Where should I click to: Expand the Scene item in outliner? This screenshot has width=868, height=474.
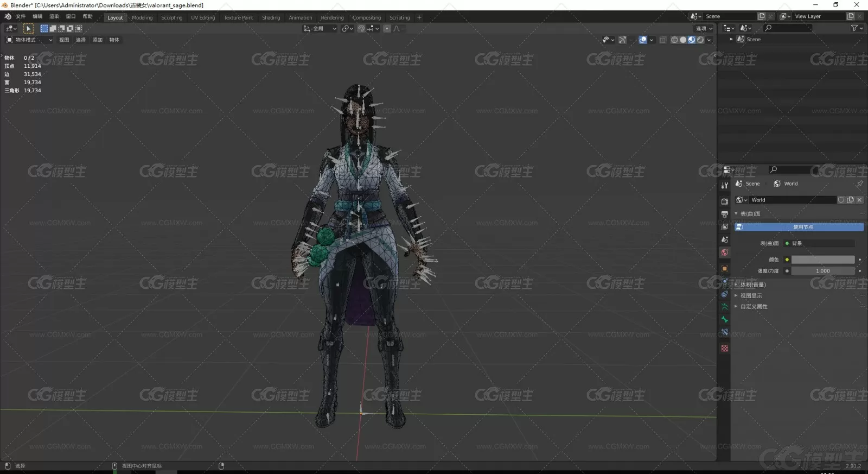731,39
